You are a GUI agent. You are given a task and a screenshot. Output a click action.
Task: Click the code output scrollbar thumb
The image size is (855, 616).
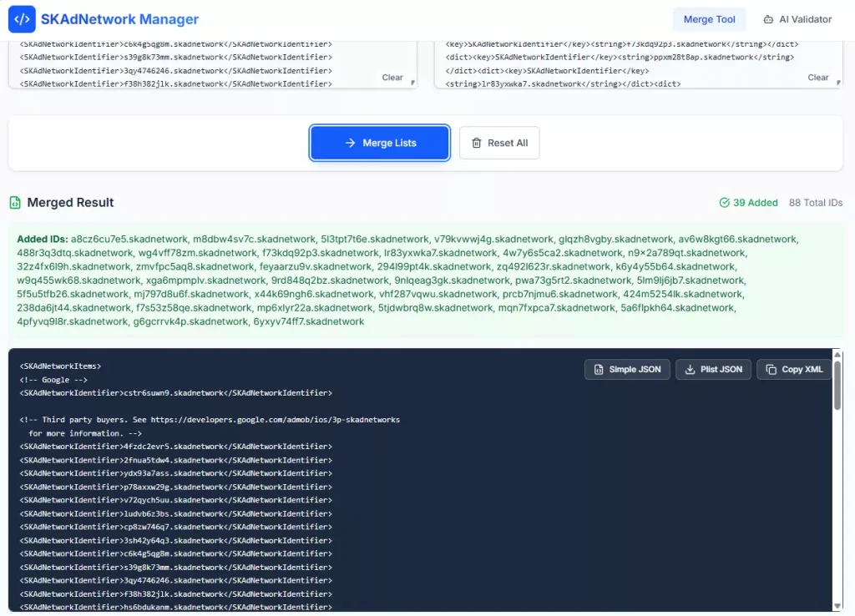click(x=837, y=385)
